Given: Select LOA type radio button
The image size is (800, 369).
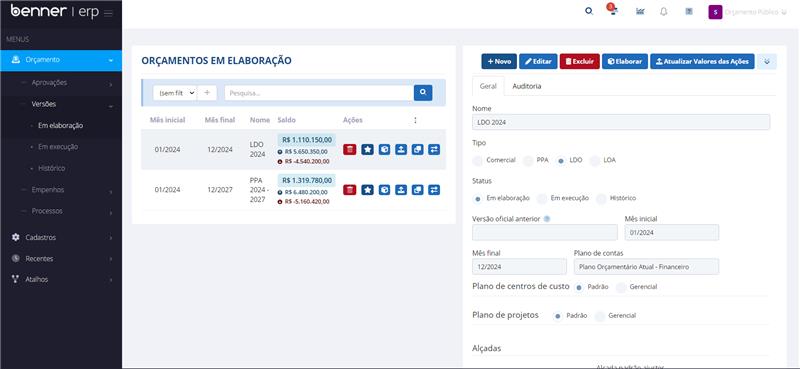Looking at the screenshot, I should coord(595,160).
